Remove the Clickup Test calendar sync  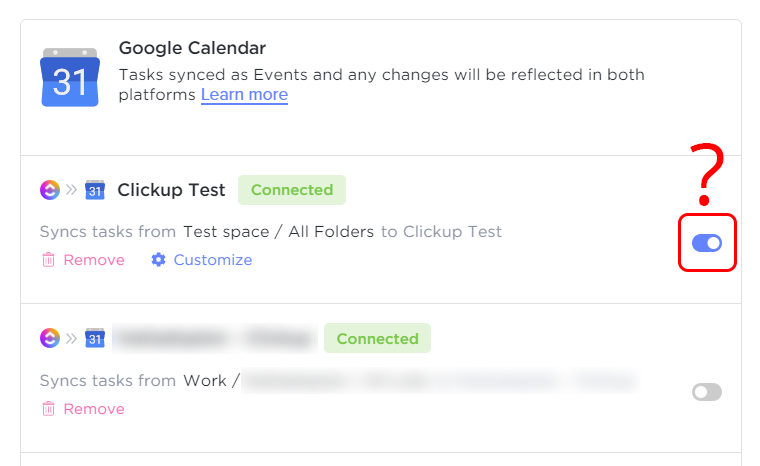[94, 260]
